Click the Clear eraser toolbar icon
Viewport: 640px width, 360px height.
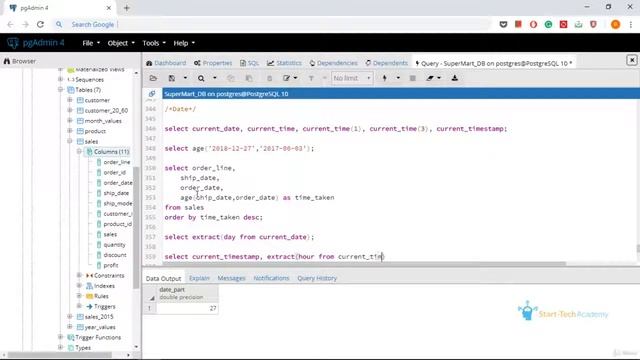point(430,78)
